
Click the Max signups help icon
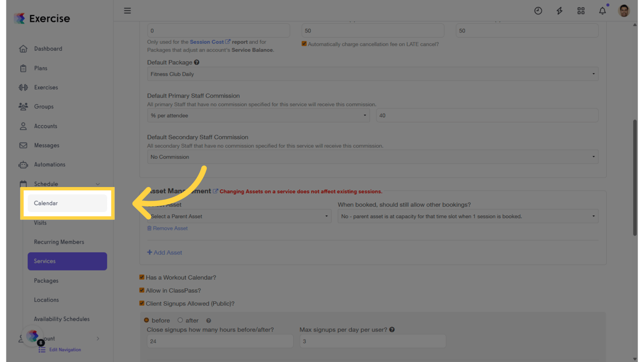tap(392, 330)
